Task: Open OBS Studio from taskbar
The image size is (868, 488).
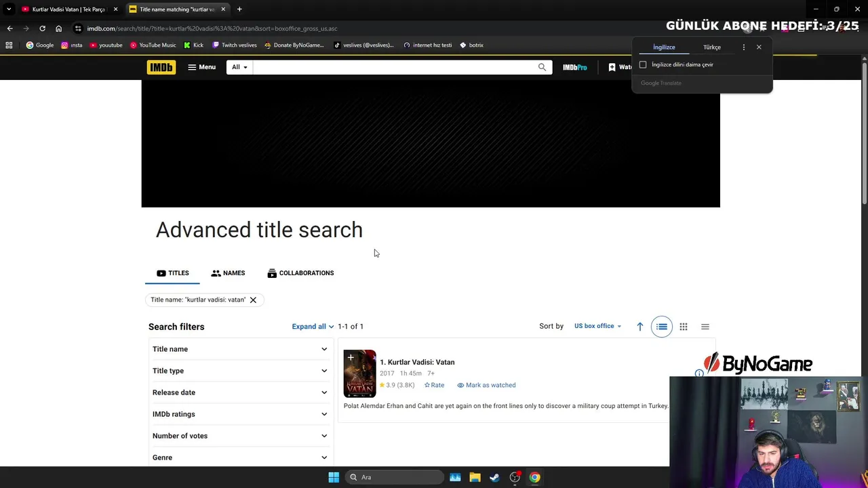Action: pos(515,477)
